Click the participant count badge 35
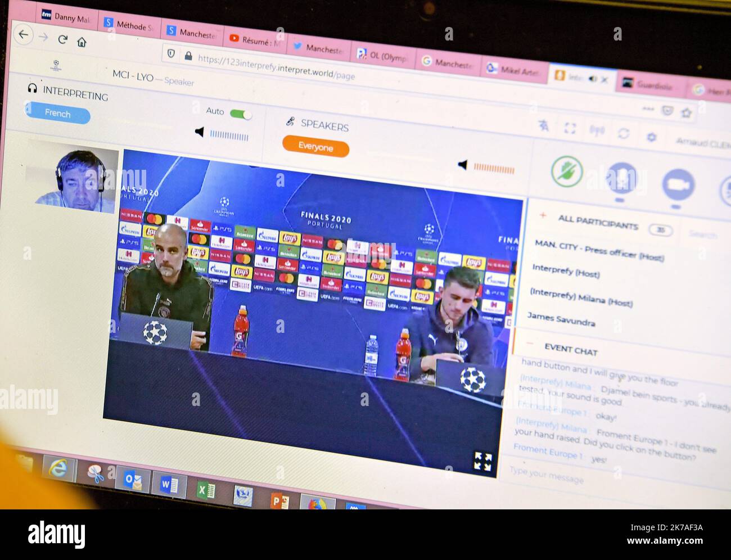This screenshot has width=731, height=560. point(660,230)
